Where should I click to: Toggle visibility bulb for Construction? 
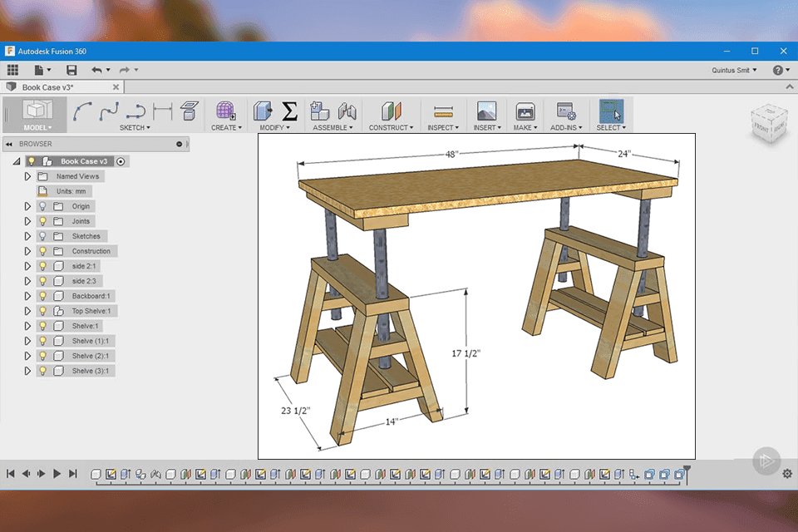tap(42, 251)
